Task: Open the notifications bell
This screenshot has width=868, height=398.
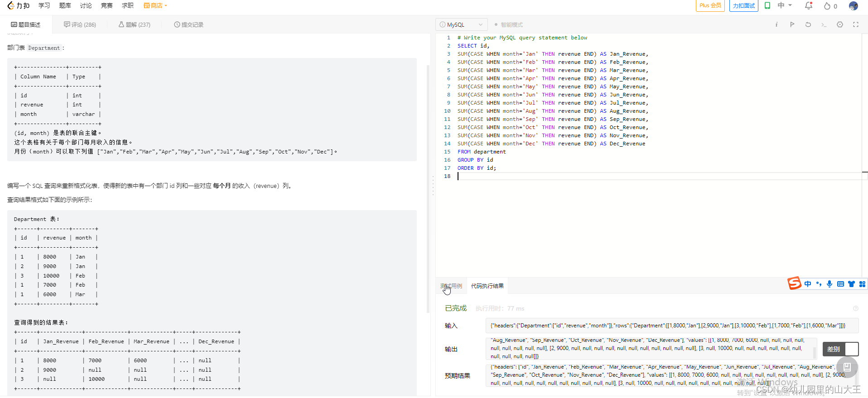Action: 809,6
